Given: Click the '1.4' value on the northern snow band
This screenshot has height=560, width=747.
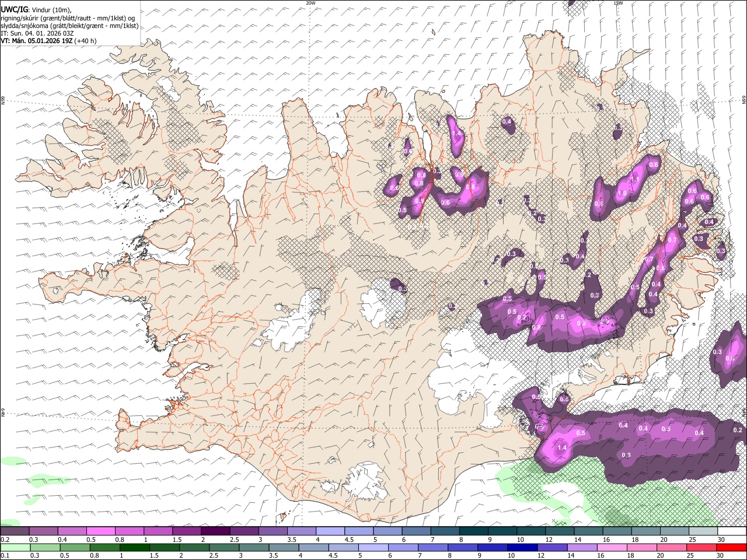Looking at the screenshot, I should [x=456, y=134].
